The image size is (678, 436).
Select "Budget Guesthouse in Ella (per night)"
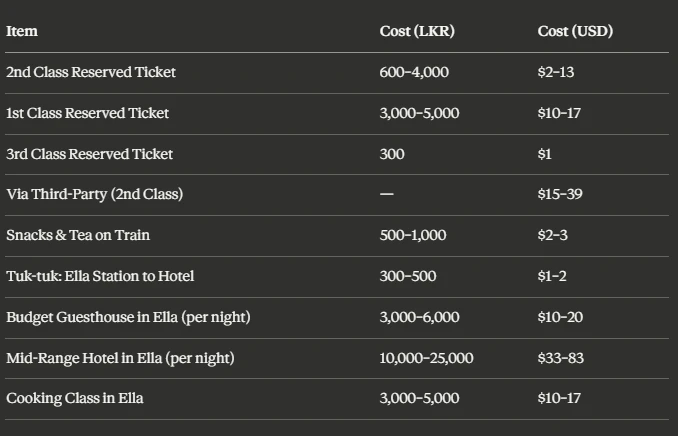coord(128,317)
